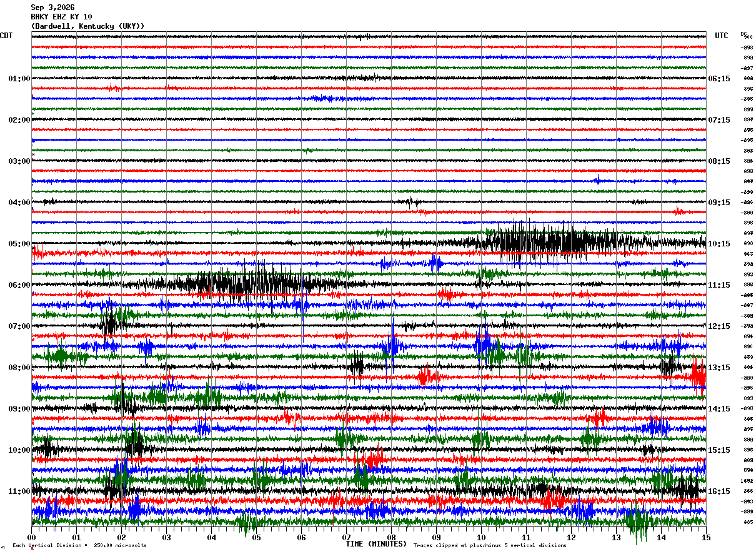The width and height of the screenshot is (756, 554).
Task: Click the TIME (MINUTES) axis title
Action: click(x=376, y=544)
